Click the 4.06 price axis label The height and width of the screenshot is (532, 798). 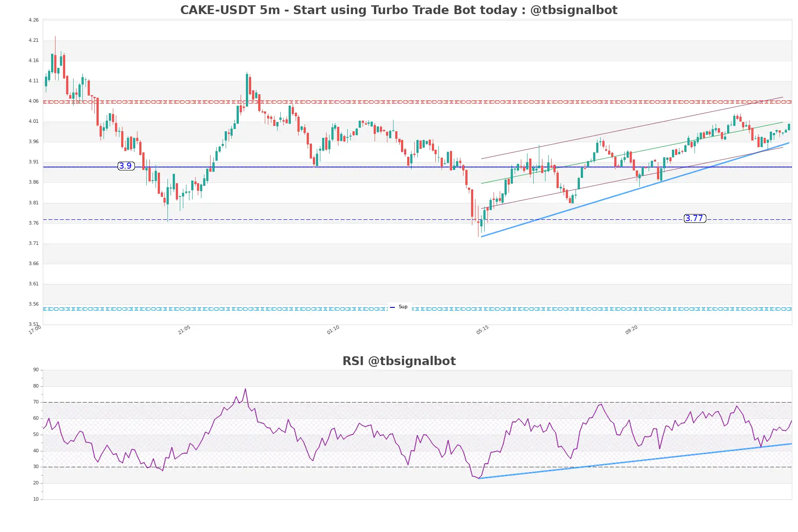tap(33, 101)
